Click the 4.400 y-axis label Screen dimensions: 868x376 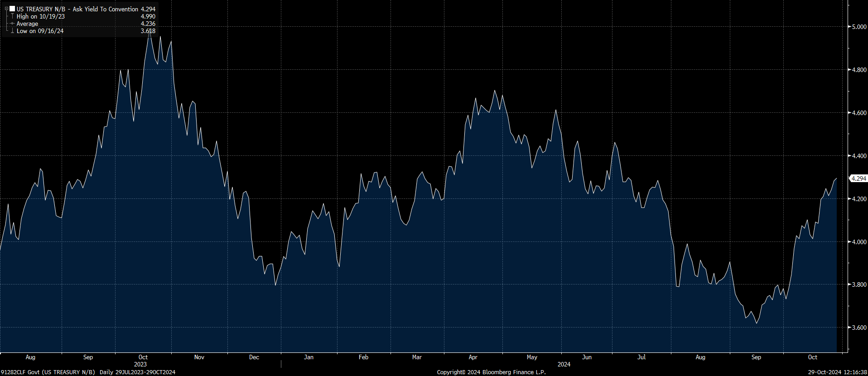(x=859, y=156)
